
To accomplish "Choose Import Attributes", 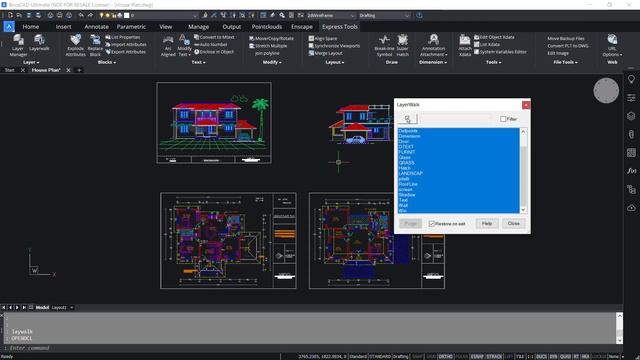I will click(x=126, y=44).
